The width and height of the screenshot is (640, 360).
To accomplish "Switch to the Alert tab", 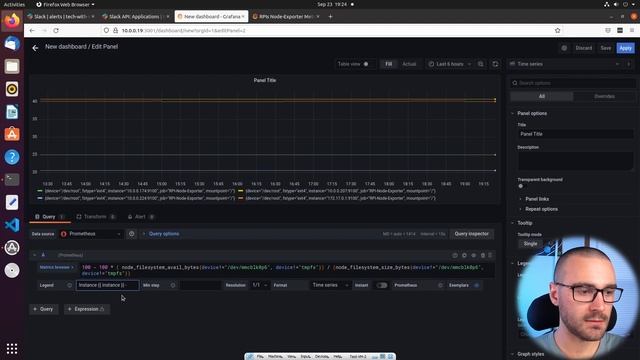I will tap(140, 217).
